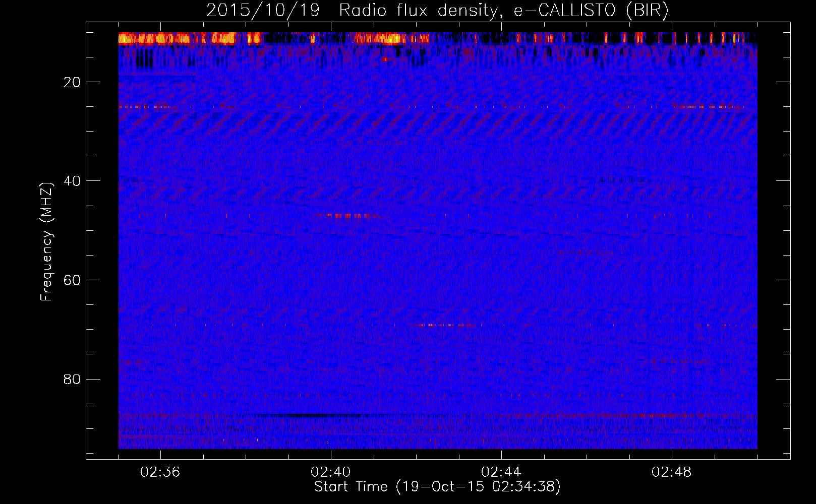The height and width of the screenshot is (504, 816).
Task: Click the 40 MHz frequency tick label
Action: (x=73, y=181)
